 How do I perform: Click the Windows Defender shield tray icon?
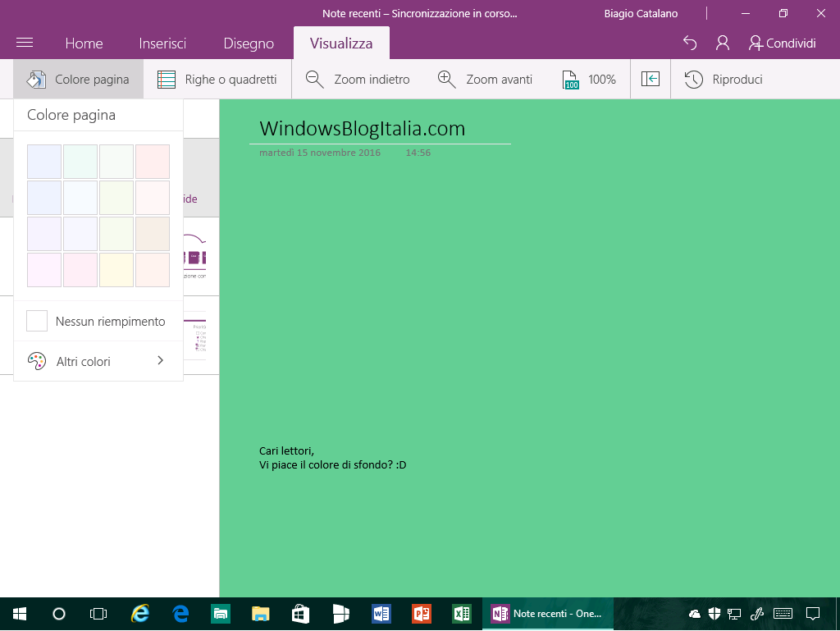coord(714,614)
